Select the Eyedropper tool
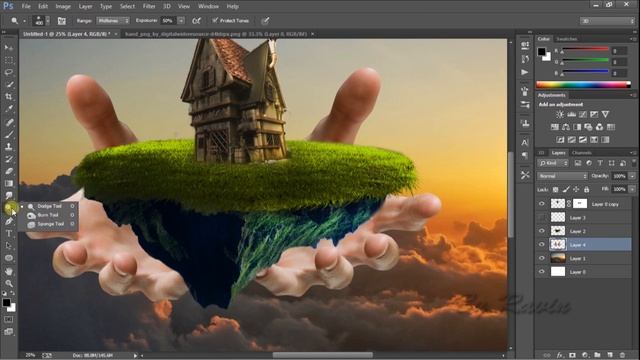 9,109
